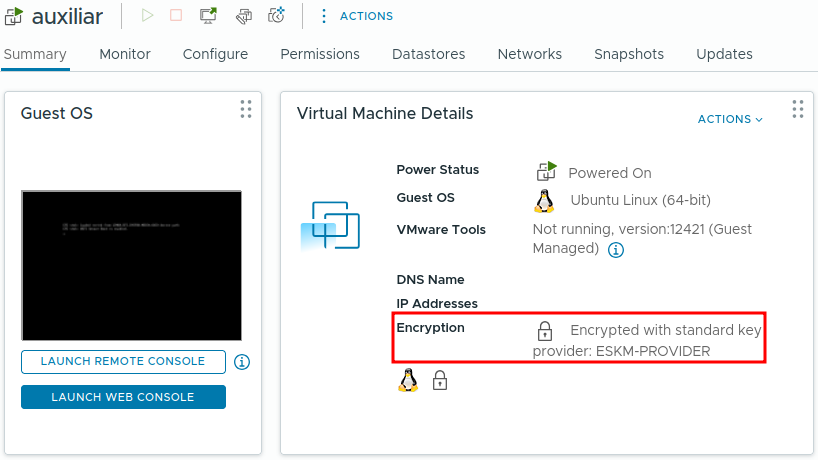The width and height of the screenshot is (818, 460).
Task: Switch to the Monitor tab
Action: tap(125, 54)
